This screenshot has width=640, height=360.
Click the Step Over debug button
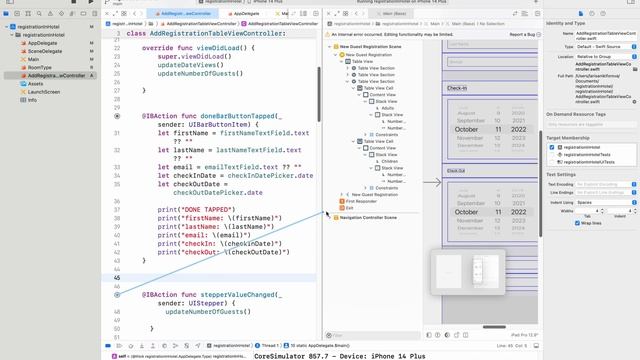[x=131, y=346]
